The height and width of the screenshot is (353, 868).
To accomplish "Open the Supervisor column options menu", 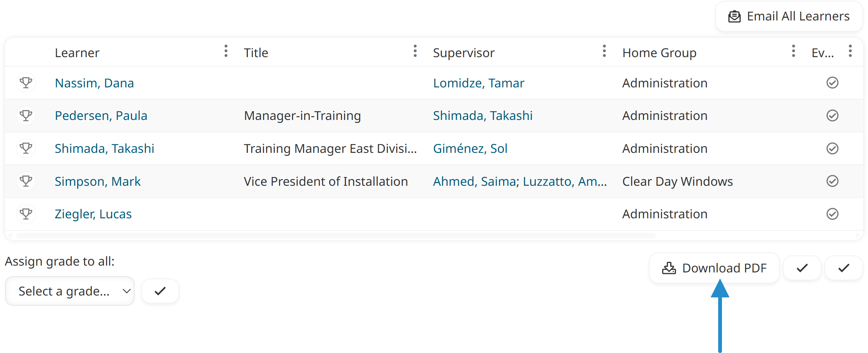I will [x=604, y=51].
